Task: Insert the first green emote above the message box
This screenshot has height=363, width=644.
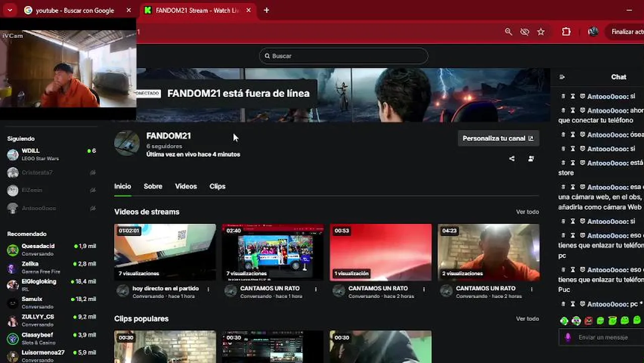Action: (564, 320)
